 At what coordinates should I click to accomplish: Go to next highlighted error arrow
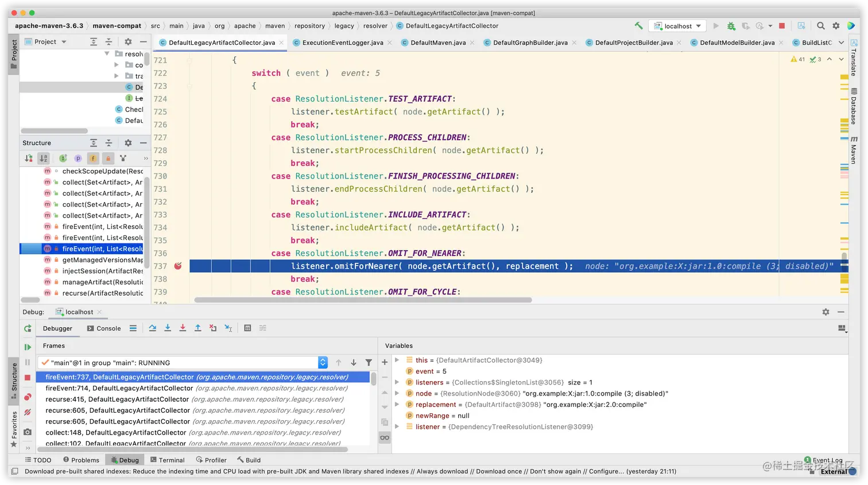[841, 59]
